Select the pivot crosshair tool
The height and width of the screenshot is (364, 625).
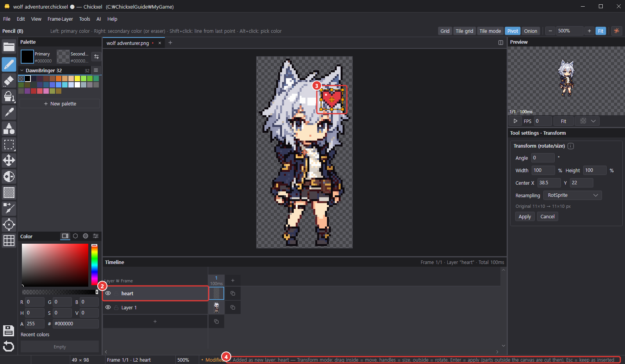[x=9, y=225]
